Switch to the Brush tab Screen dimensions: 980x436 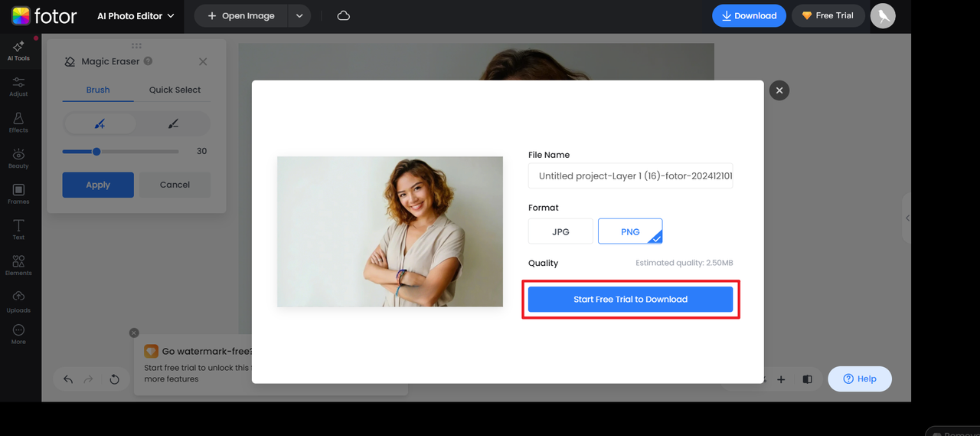pyautogui.click(x=98, y=90)
